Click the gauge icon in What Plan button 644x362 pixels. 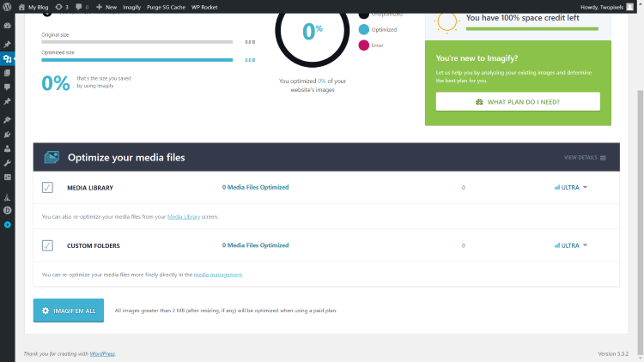pos(479,102)
